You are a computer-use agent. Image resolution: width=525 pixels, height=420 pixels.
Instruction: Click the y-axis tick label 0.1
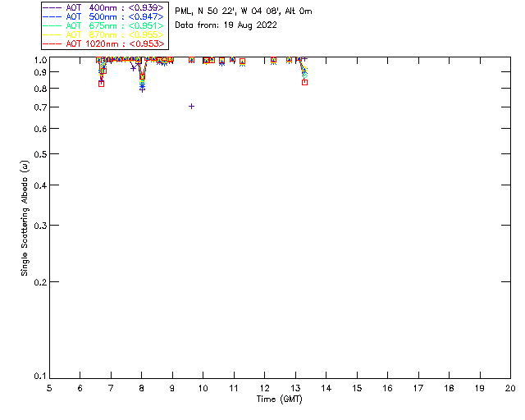point(40,377)
